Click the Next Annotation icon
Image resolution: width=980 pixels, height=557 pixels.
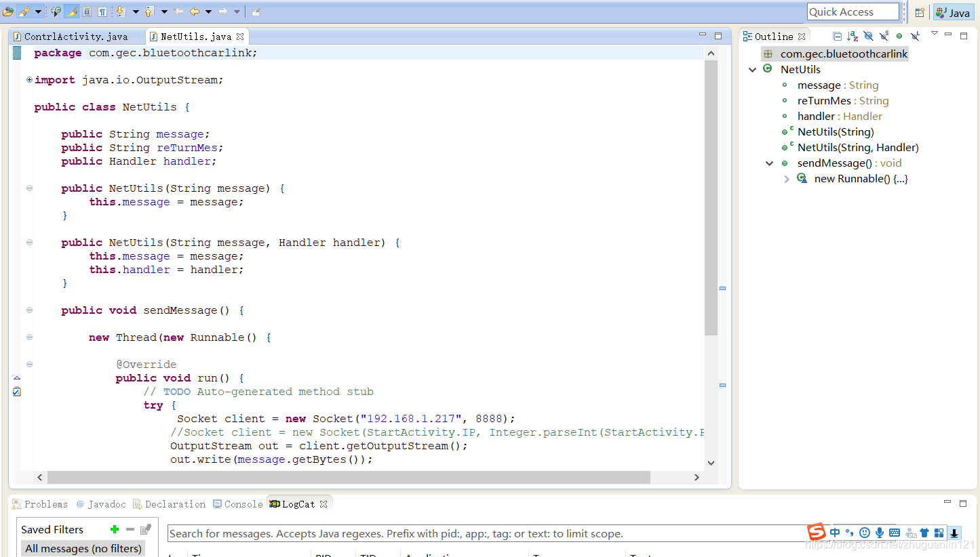(121, 12)
